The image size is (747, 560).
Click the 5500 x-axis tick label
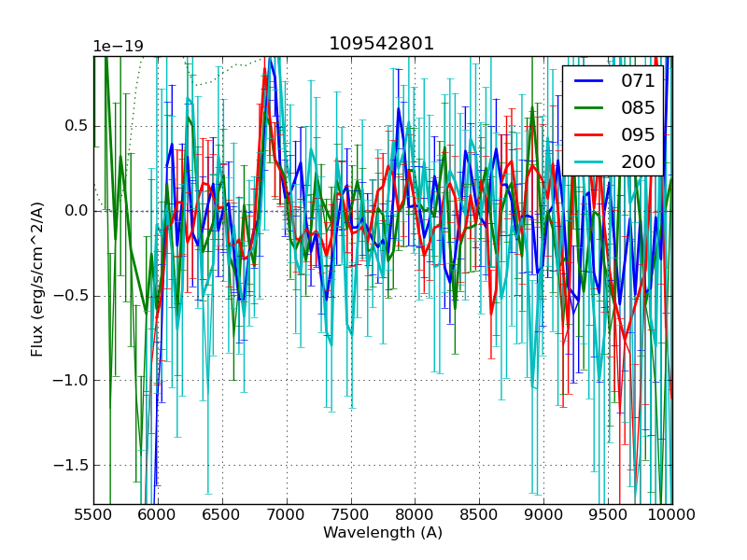point(93,514)
